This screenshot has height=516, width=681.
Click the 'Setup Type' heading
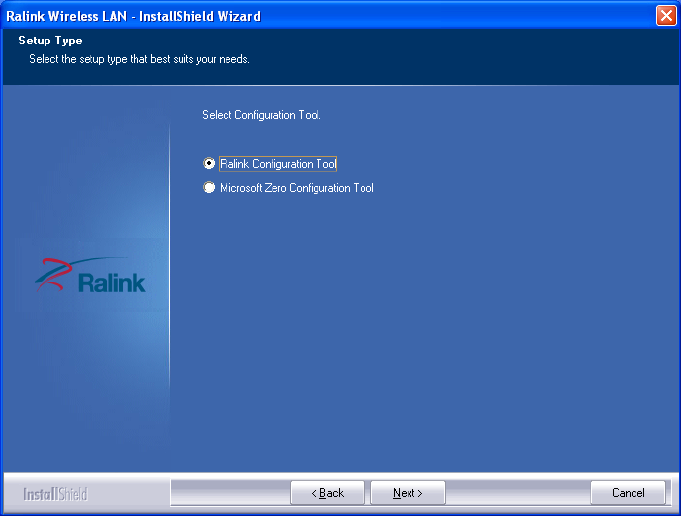click(x=50, y=41)
